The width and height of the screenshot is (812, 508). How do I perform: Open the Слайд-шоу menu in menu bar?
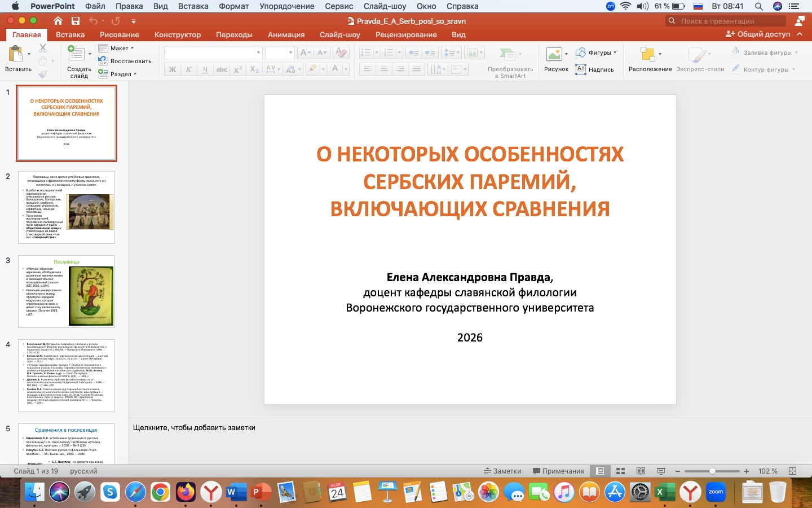pyautogui.click(x=385, y=6)
